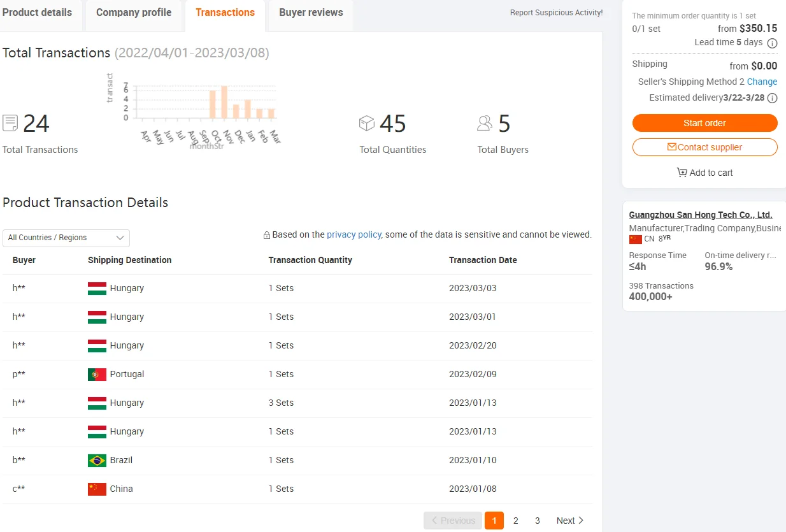Click the Brazil flag icon

click(x=97, y=461)
